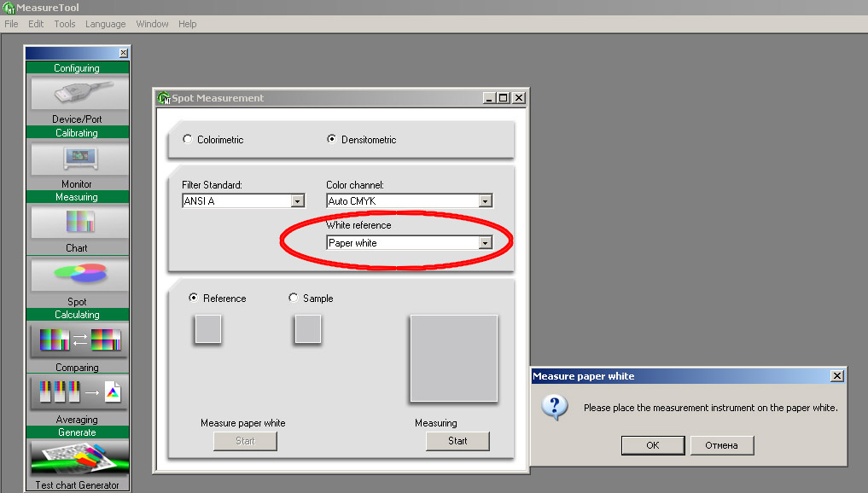Image resolution: width=868 pixels, height=493 pixels.
Task: Click the Sample color swatch
Action: click(308, 329)
